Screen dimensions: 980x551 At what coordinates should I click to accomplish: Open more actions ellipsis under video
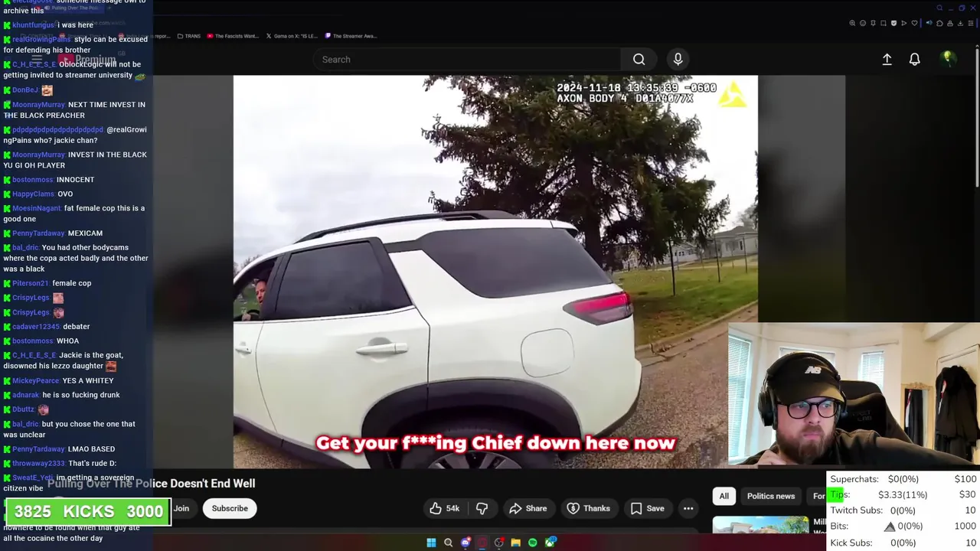click(x=688, y=508)
